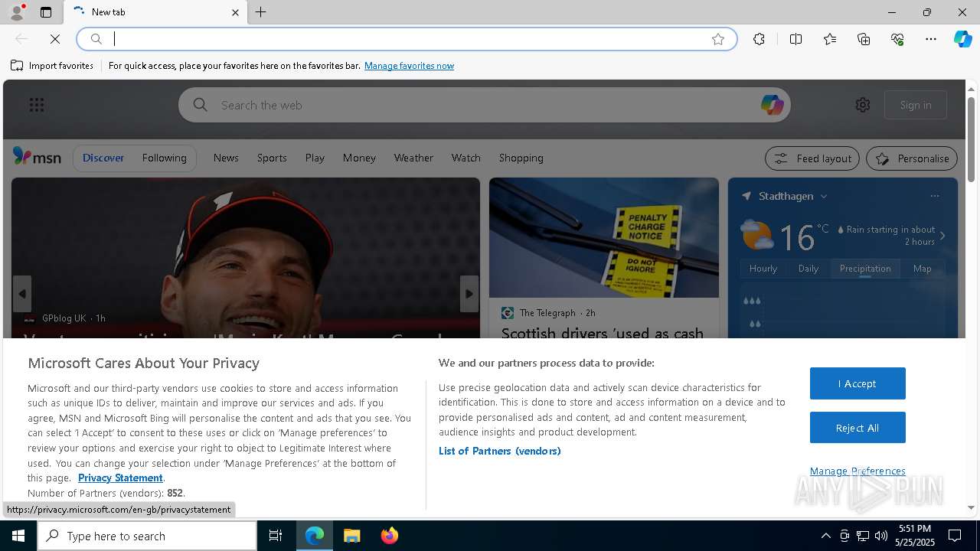Select the Precipitation weather tab
Screen dimensions: 980x551
(865, 269)
